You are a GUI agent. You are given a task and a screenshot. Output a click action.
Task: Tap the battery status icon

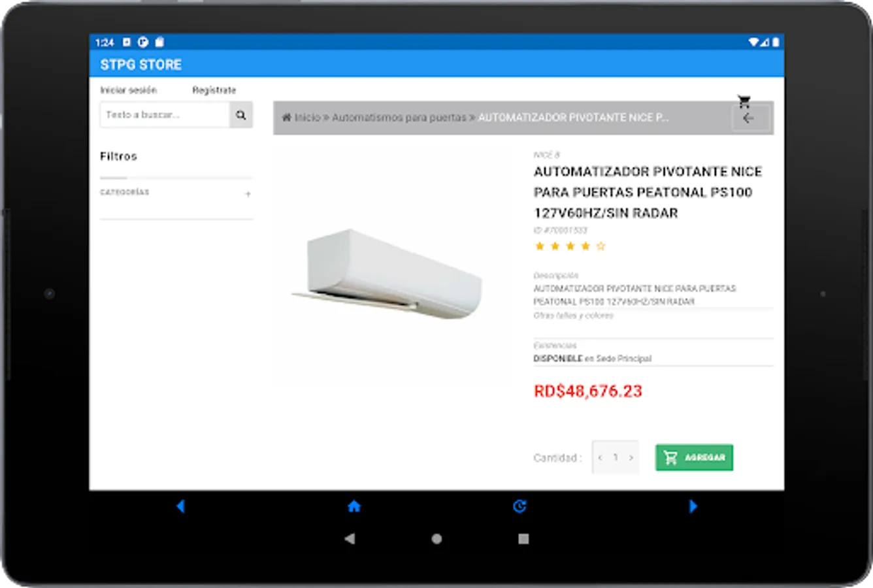[776, 42]
